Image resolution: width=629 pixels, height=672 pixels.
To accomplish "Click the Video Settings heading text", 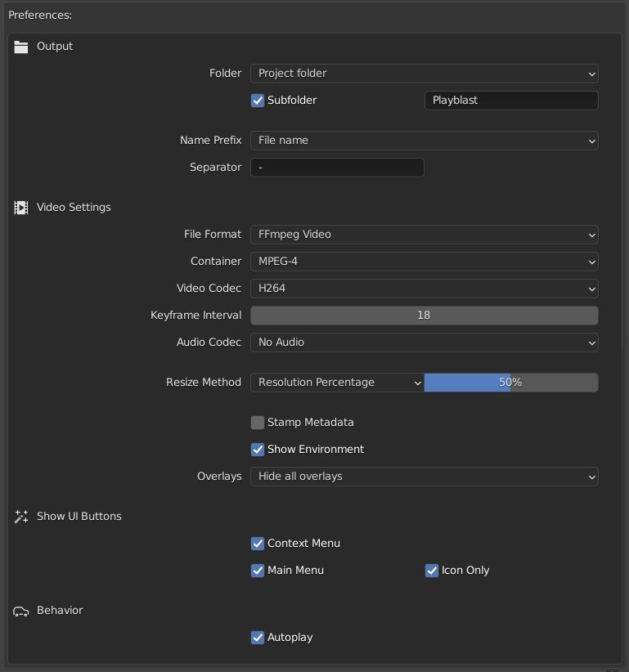I will 74,208.
